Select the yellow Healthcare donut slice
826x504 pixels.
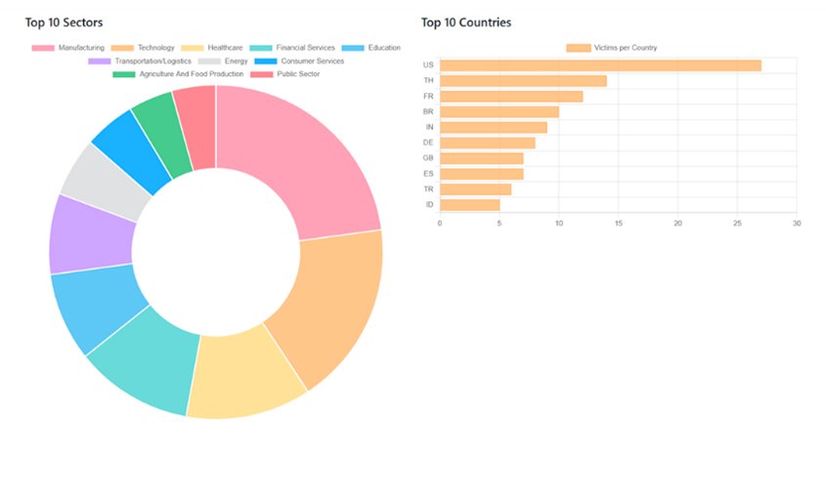coord(244,376)
